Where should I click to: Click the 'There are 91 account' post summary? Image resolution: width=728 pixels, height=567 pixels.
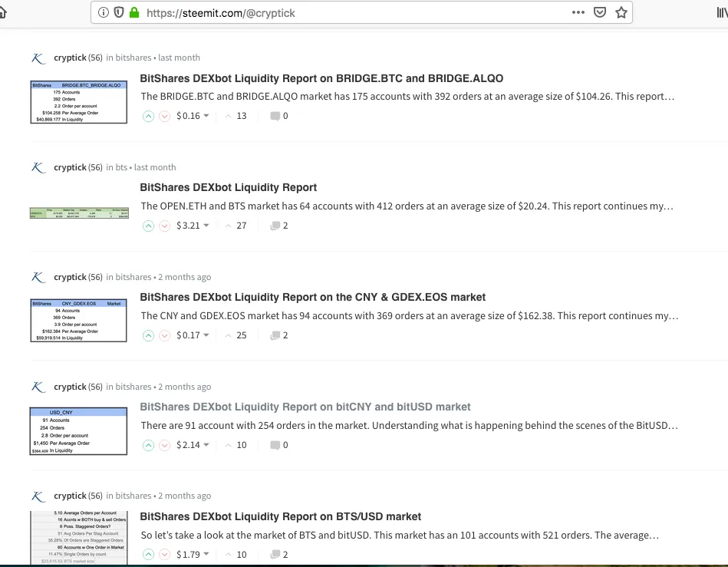click(x=409, y=425)
